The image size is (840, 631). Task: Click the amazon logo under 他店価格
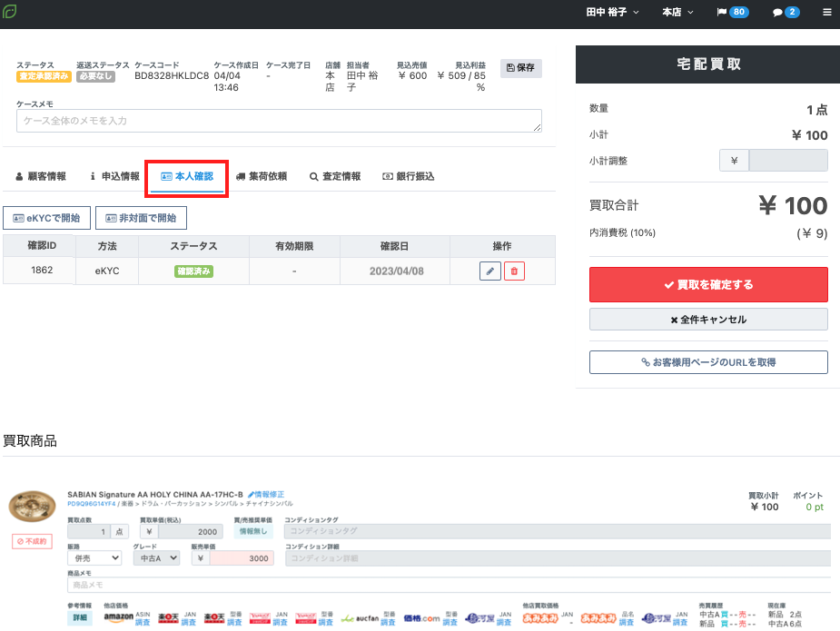click(118, 617)
